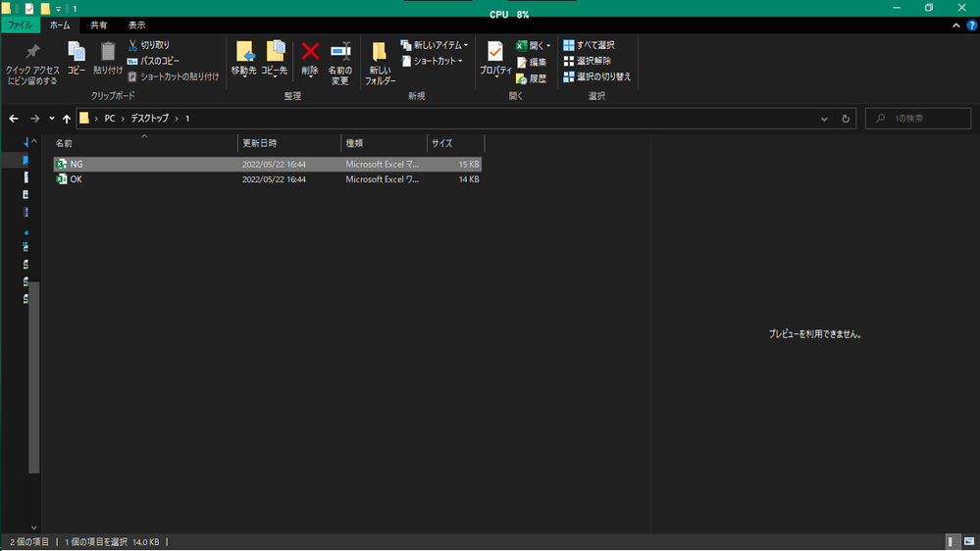Pin to Quick Access icon

[31, 63]
